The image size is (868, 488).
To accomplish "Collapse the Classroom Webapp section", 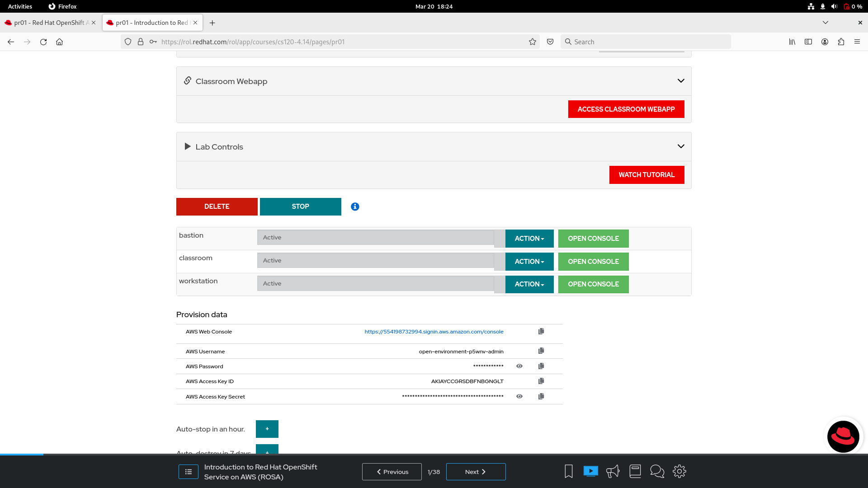I will (x=680, y=81).
